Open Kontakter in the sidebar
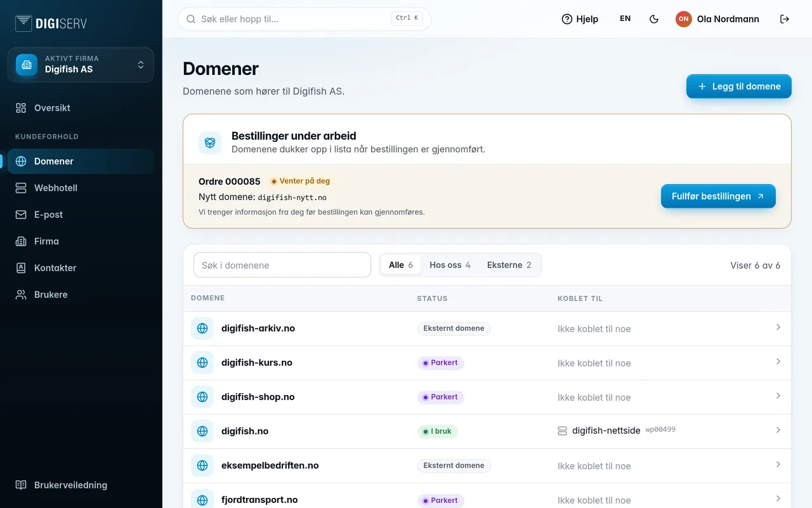Viewport: 812px width, 508px height. [x=81, y=268]
